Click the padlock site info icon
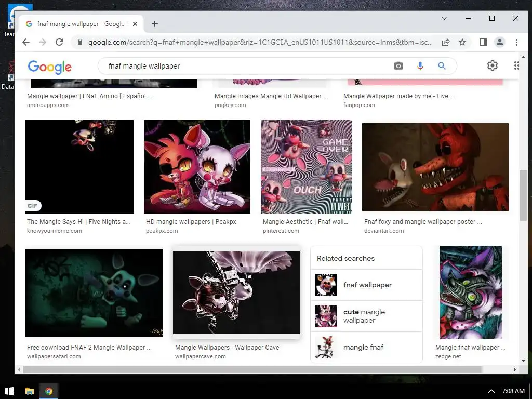Image resolution: width=532 pixels, height=399 pixels. [79, 42]
